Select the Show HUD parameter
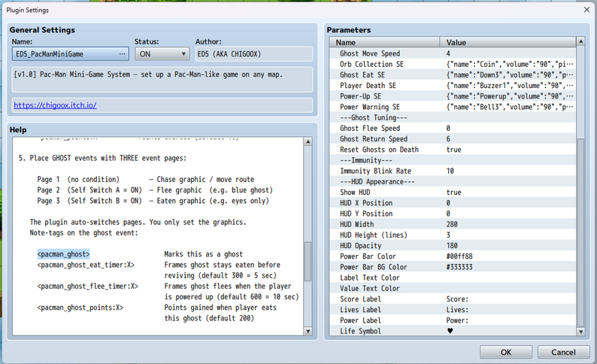Screen dimensions: 597x364 [453, 193]
